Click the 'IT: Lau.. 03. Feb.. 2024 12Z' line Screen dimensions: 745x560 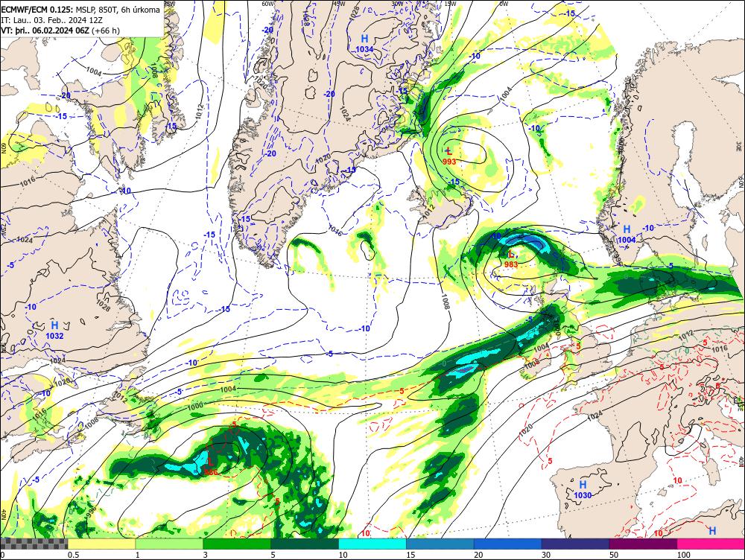(x=51, y=20)
